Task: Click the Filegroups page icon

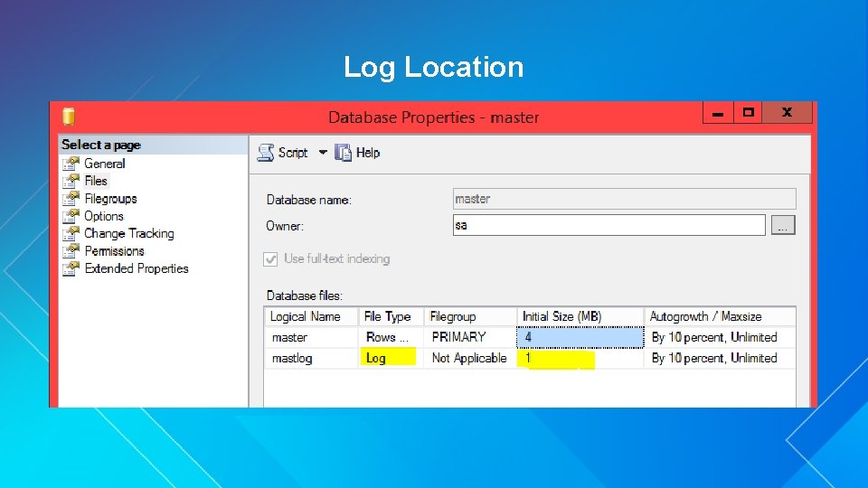Action: [x=71, y=198]
